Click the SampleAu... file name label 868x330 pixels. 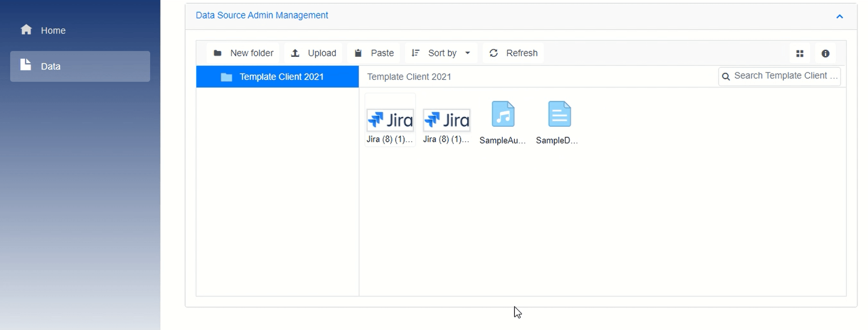click(x=503, y=140)
